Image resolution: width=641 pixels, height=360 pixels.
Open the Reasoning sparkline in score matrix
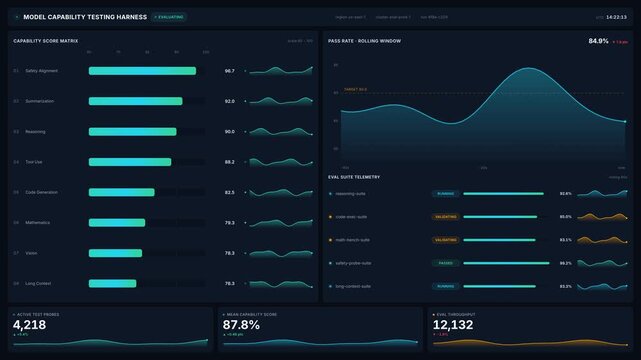point(281,132)
